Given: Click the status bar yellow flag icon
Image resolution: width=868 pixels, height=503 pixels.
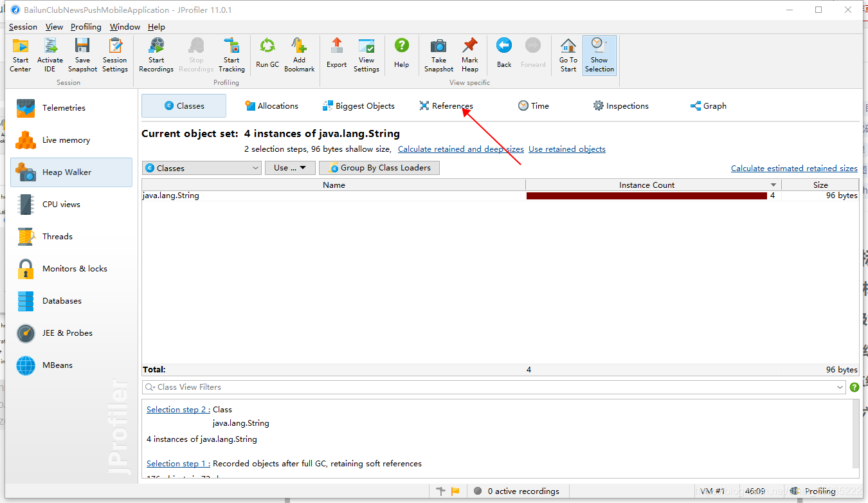Looking at the screenshot, I should [455, 491].
